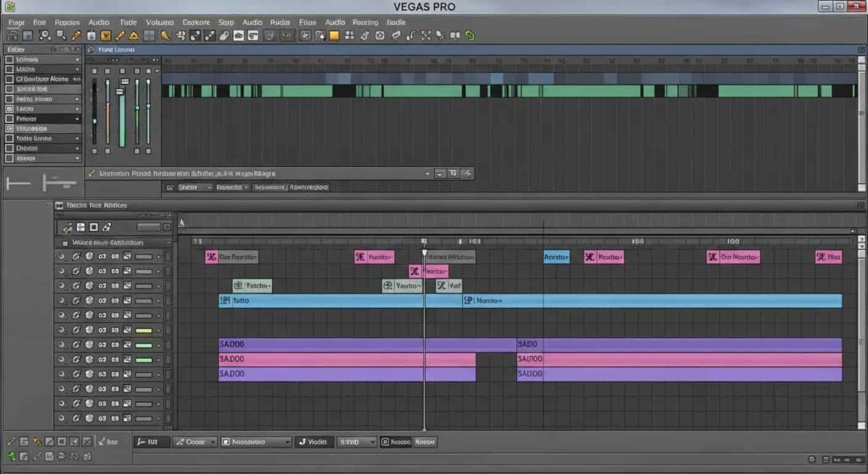The image size is (868, 474).
Task: Click the clipboard paste icon in toolbar
Action: click(x=92, y=36)
